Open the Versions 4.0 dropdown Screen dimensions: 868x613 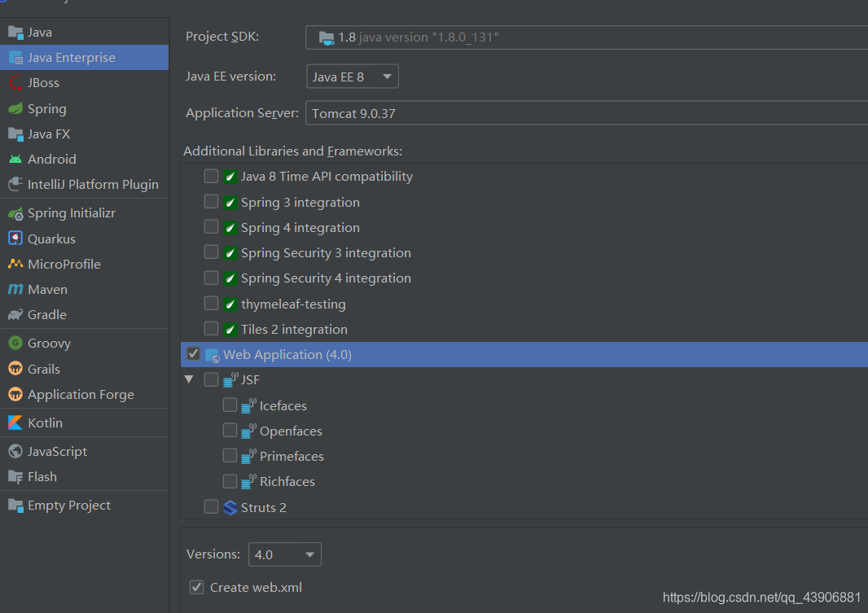pos(284,554)
